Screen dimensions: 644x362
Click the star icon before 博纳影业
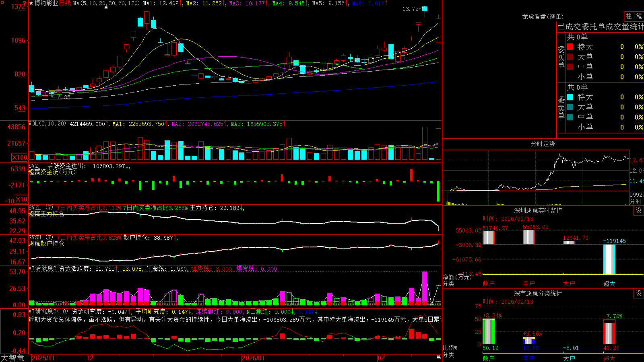[x=31, y=3]
